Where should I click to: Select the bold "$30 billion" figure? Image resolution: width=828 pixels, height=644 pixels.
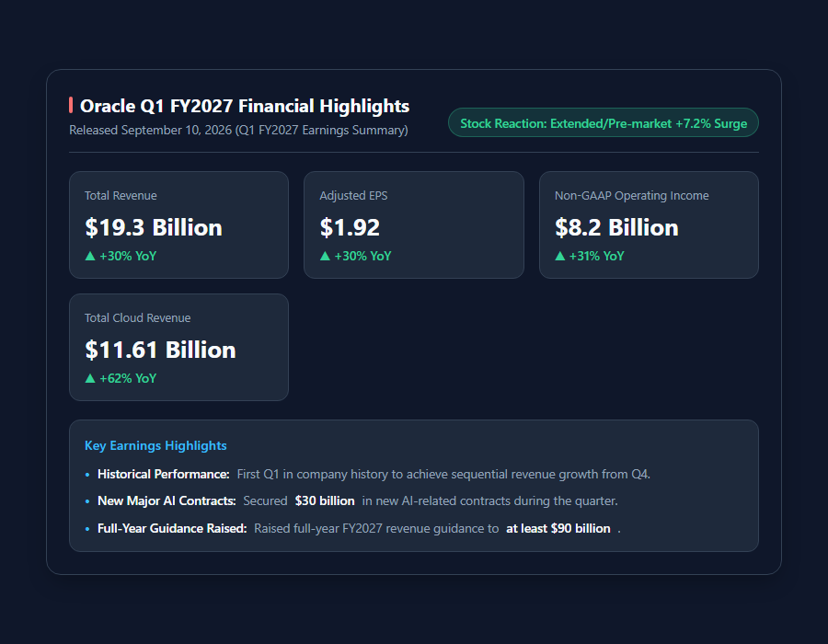click(325, 501)
